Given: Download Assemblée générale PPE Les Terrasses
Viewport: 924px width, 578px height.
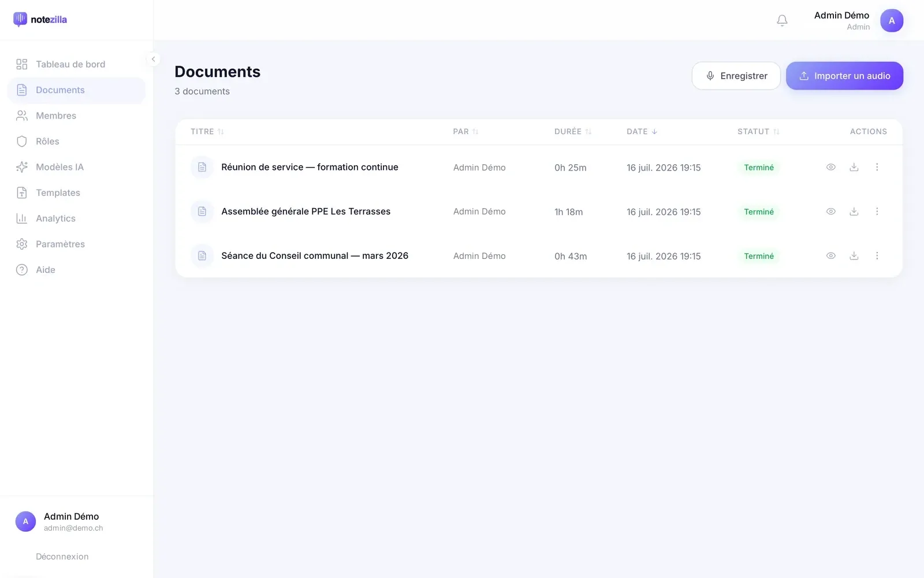Looking at the screenshot, I should (854, 212).
